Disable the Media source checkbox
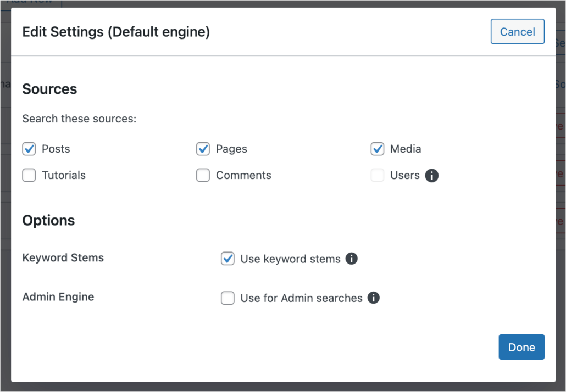This screenshot has height=392, width=566. [377, 149]
